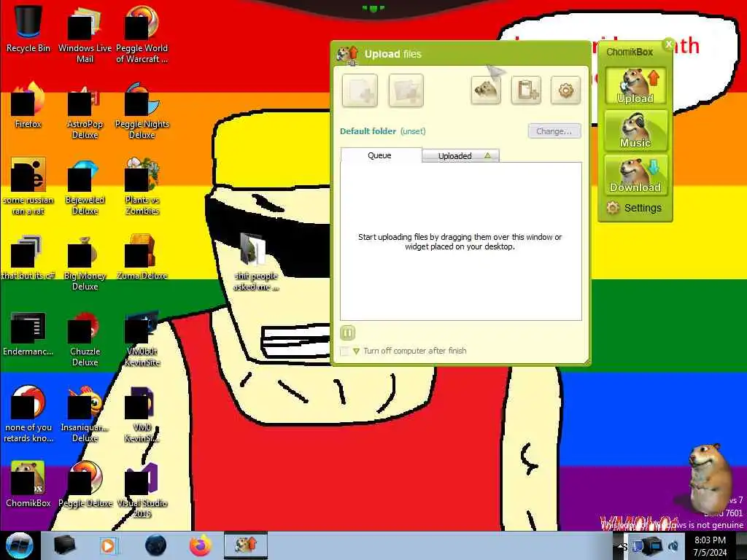Click the Upload button in ChomikBox widget
The image size is (747, 560).
coord(635,86)
